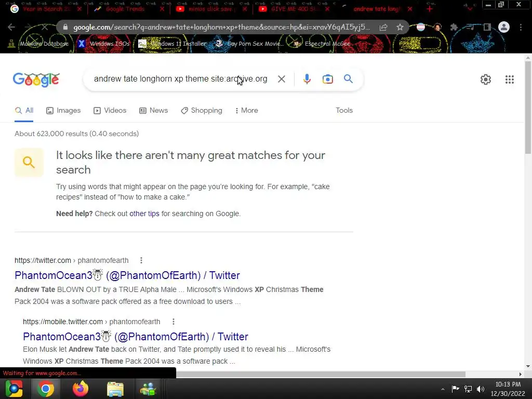Submit search with magnifier icon
Viewport: 532px width, 399px height.
click(x=349, y=79)
